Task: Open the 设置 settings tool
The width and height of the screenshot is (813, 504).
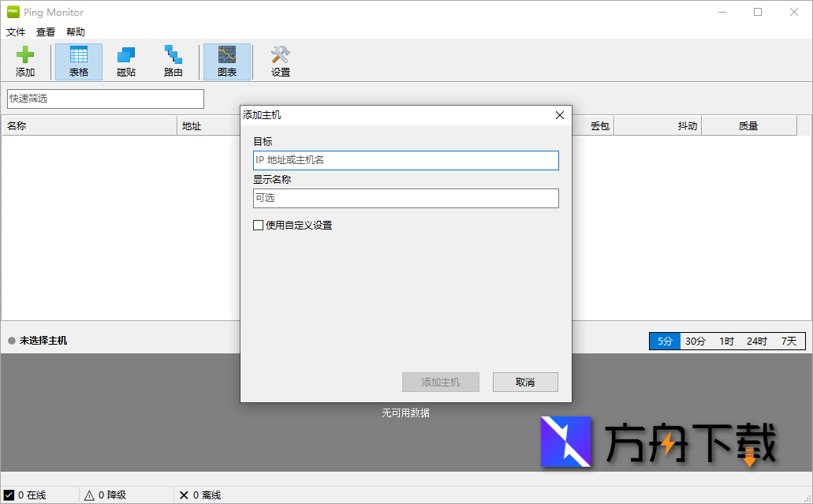Action: tap(280, 61)
